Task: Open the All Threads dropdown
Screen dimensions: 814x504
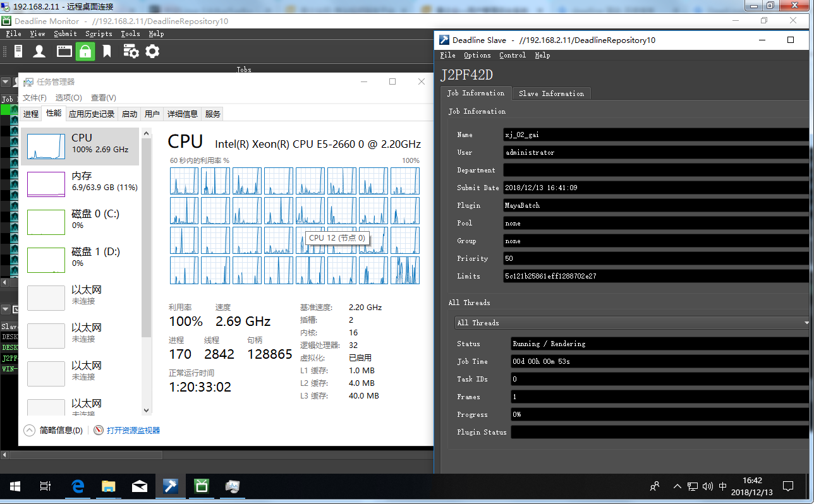Action: click(632, 323)
